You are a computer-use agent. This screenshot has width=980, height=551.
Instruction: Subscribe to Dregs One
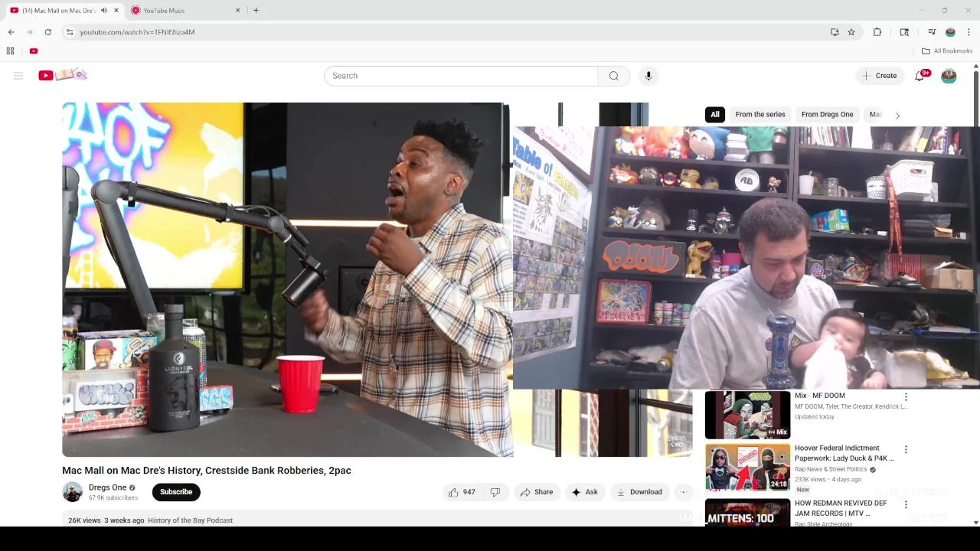(176, 492)
